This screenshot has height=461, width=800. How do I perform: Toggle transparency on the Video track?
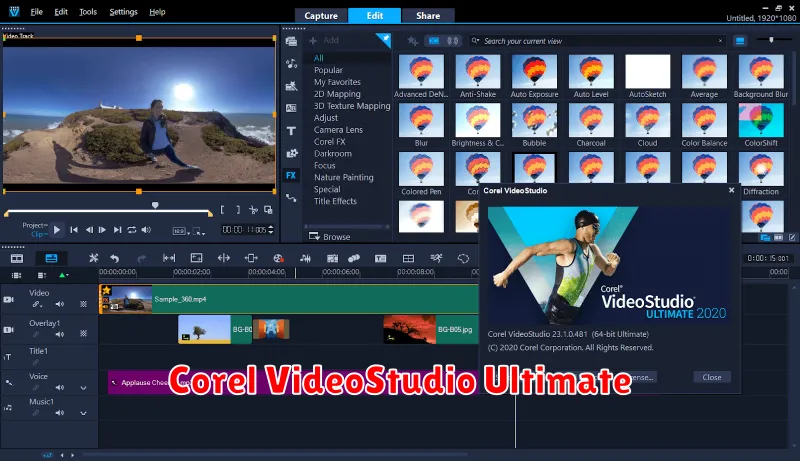point(83,304)
